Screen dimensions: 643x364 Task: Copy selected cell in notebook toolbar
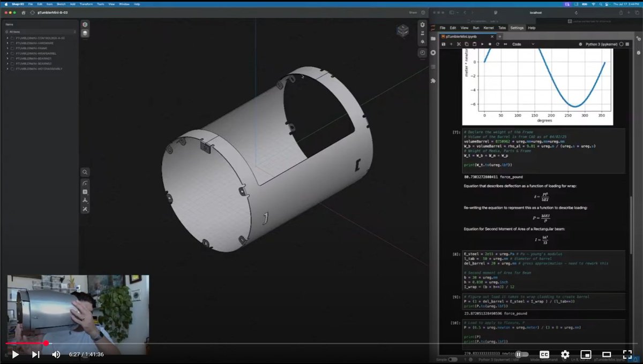[x=466, y=44]
